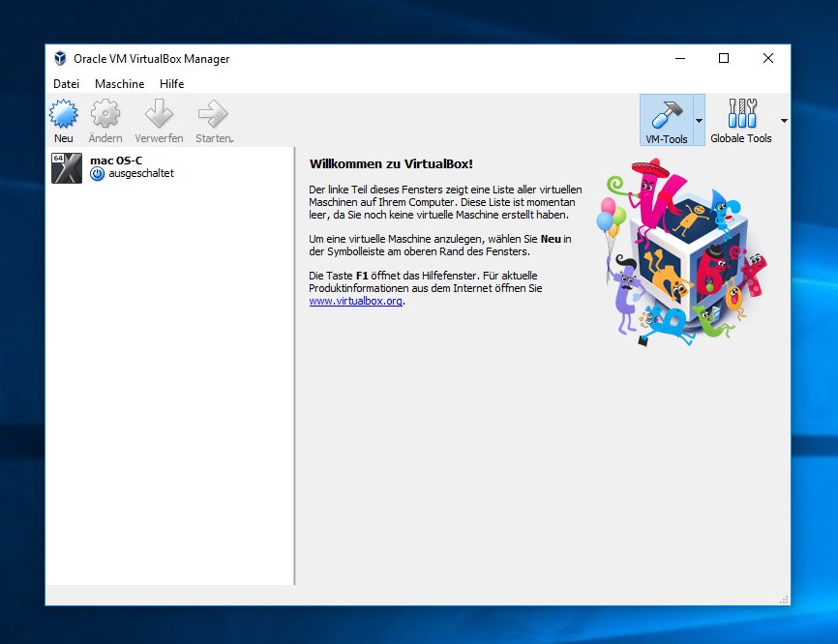Close the VirtualBox Manager window
This screenshot has height=644, width=838.
click(x=768, y=58)
